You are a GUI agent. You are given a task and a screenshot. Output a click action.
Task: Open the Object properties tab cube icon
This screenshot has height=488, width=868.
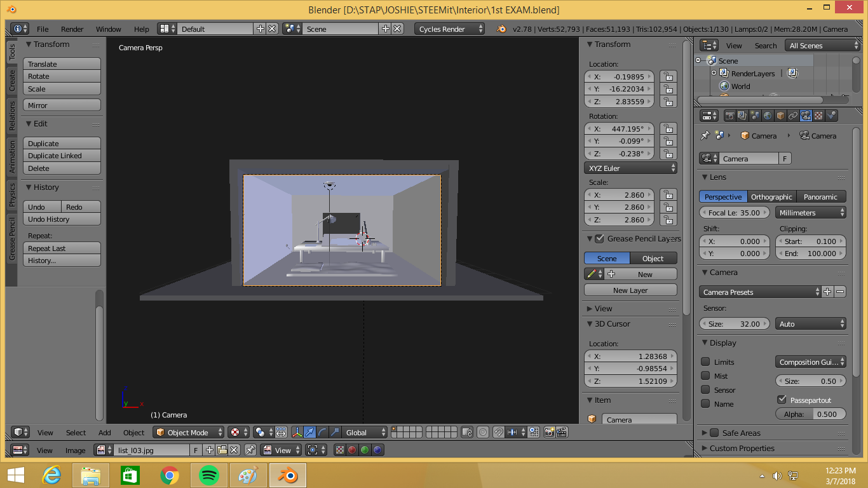tap(780, 116)
